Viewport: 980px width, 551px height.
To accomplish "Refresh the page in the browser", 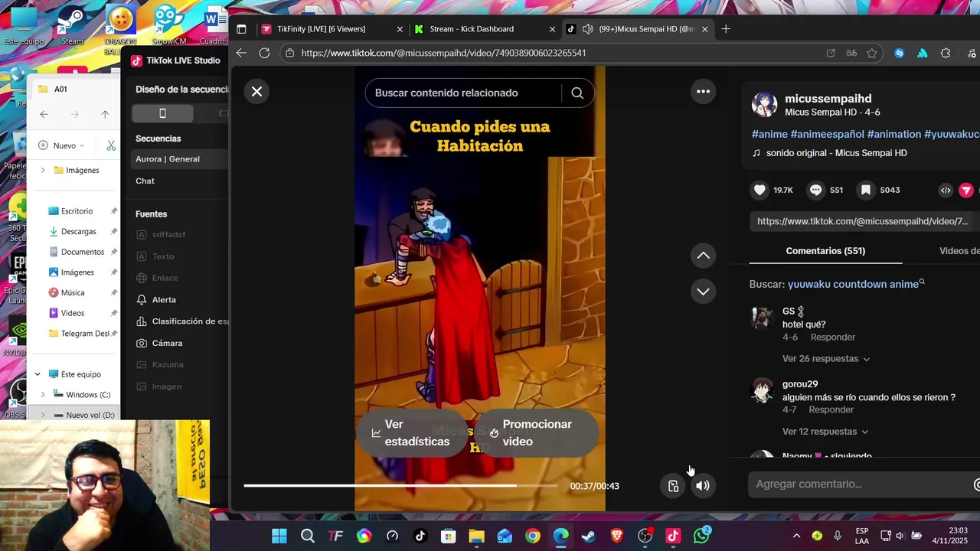I will point(264,53).
